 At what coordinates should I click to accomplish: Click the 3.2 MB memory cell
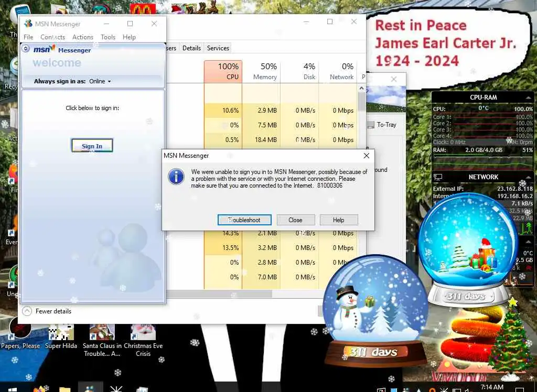(261, 248)
